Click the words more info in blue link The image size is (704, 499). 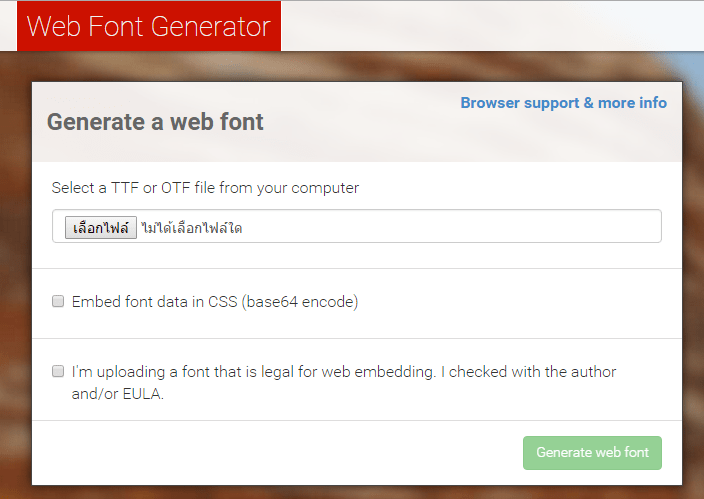tap(633, 103)
